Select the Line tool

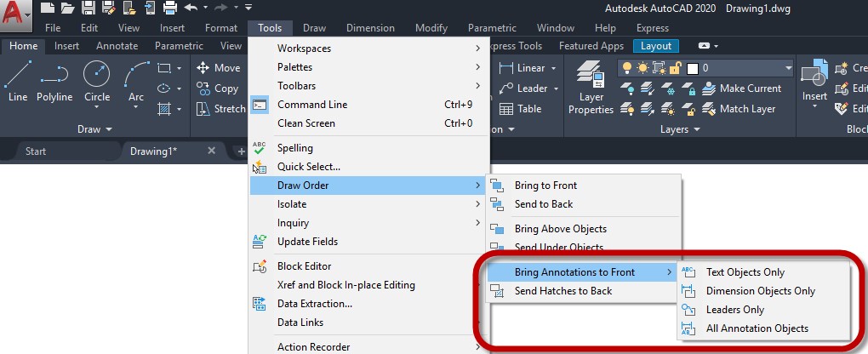[x=18, y=81]
